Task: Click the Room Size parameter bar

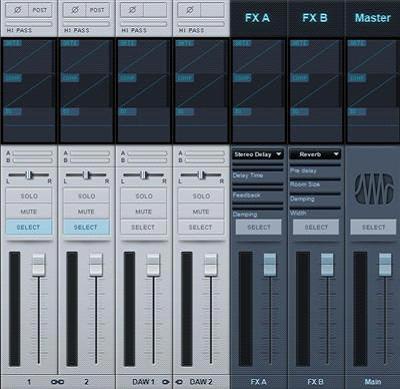Action: coord(315,180)
